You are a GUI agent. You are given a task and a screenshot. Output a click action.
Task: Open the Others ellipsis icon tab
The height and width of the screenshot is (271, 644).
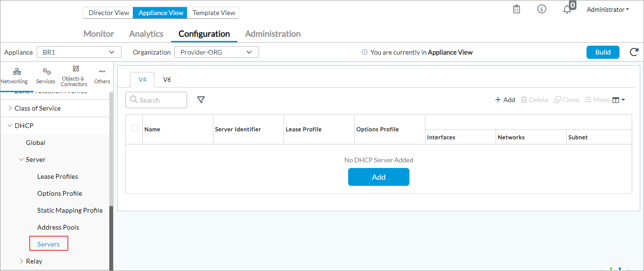[102, 76]
